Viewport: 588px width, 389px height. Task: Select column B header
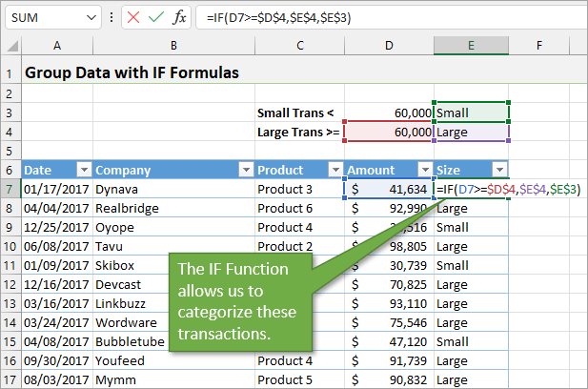pyautogui.click(x=172, y=46)
